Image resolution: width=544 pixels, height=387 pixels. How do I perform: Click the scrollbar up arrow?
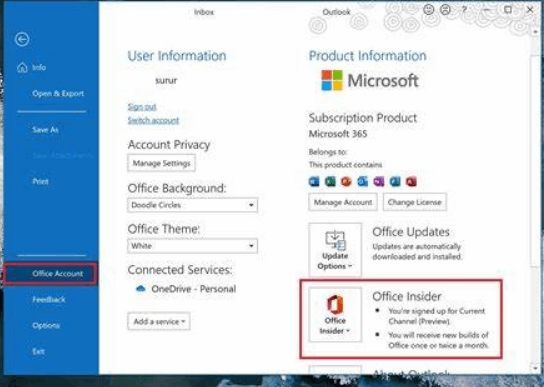(536, 32)
